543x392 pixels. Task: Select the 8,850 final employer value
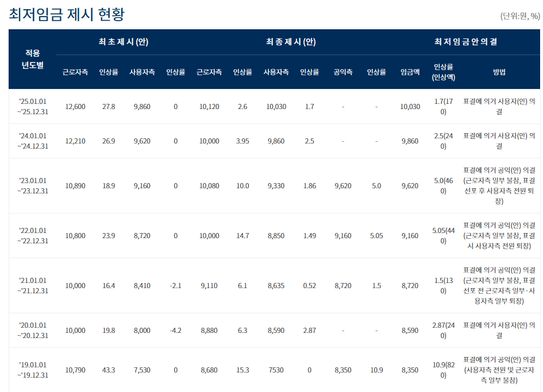coord(276,236)
